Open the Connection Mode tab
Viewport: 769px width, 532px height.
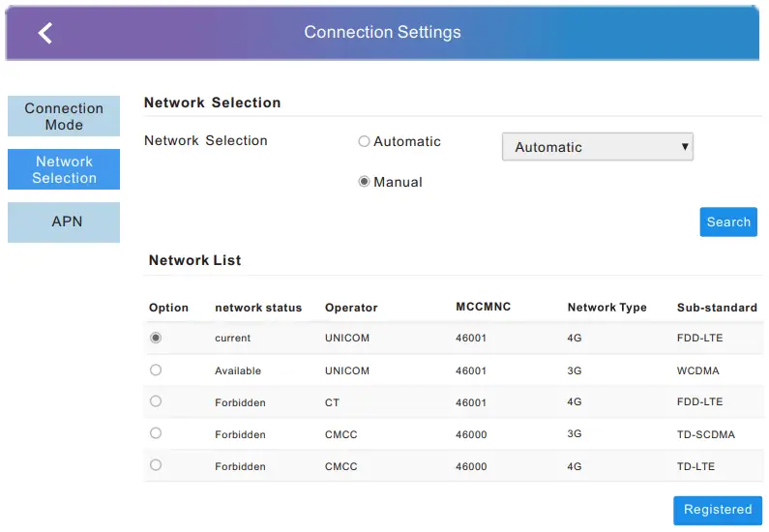click(64, 116)
